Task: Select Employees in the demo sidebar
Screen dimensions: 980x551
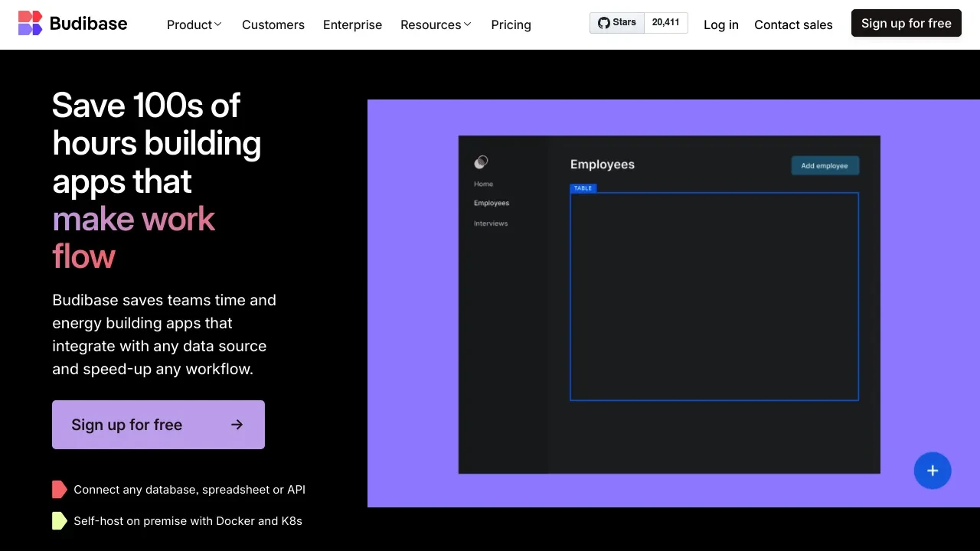Action: (x=492, y=203)
